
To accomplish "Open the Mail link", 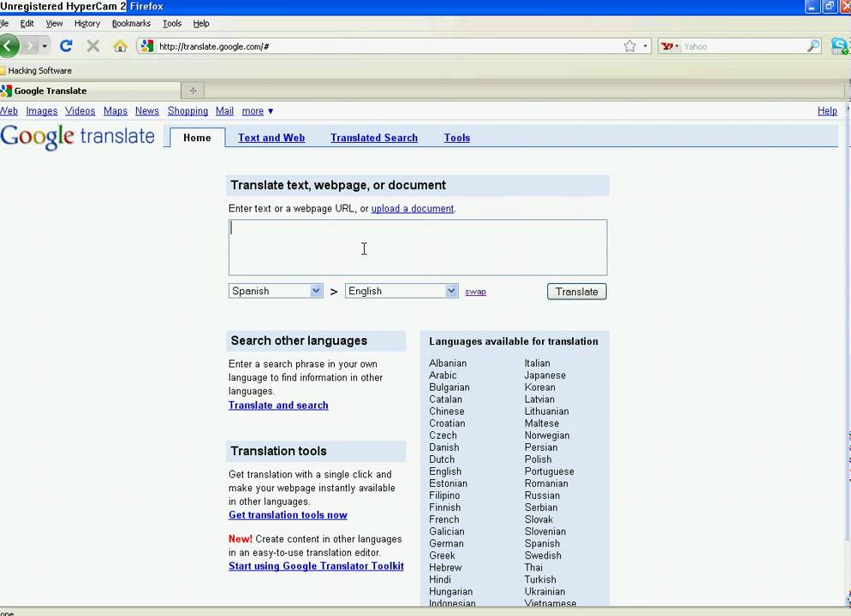I will pos(224,110).
